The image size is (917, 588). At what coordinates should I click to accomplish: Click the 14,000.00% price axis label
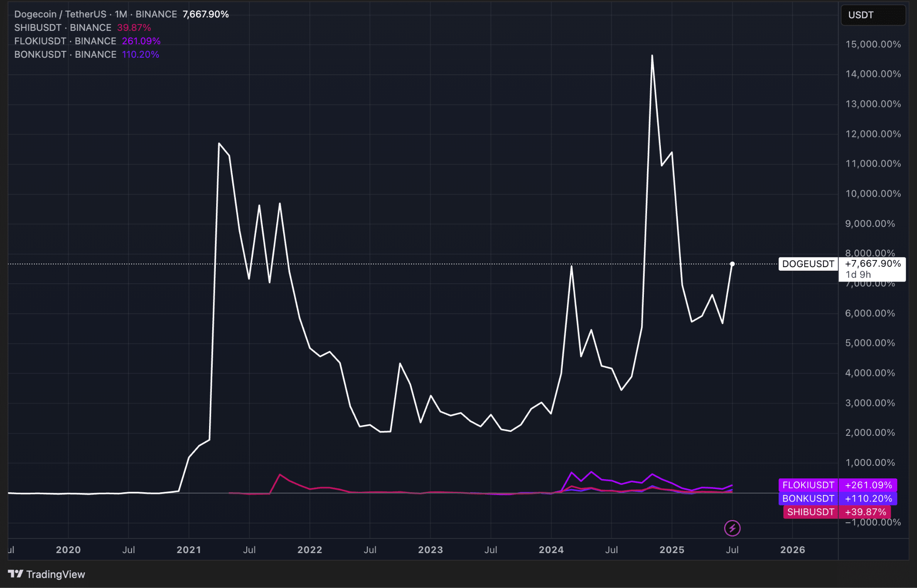point(873,74)
